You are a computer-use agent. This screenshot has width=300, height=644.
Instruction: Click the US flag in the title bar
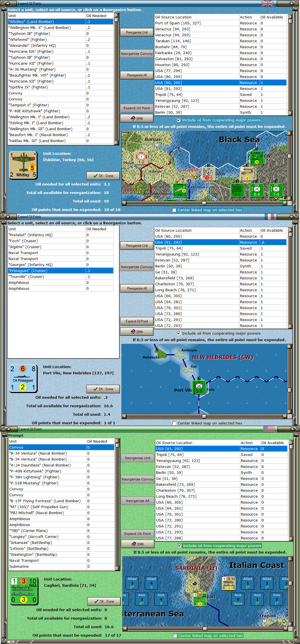pyautogui.click(x=269, y=429)
